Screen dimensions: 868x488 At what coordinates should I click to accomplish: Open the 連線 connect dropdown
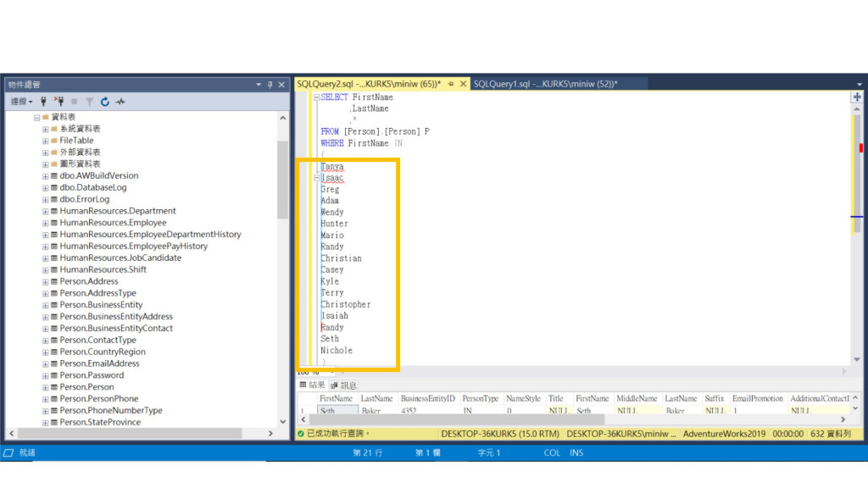tap(21, 102)
